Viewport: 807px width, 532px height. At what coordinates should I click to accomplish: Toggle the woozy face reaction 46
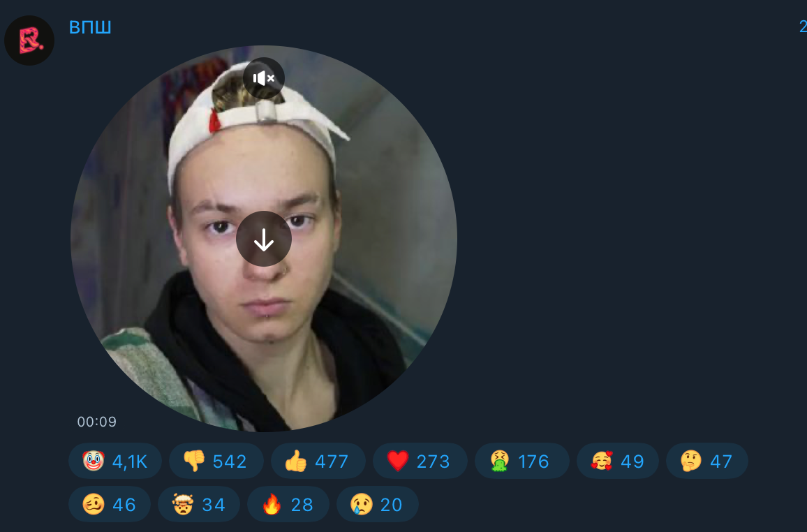[110, 504]
